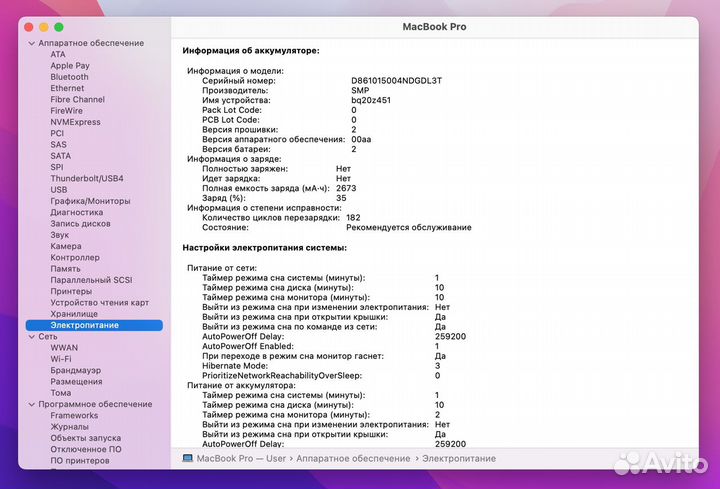This screenshot has width=720, height=489.
Task: Select WWAN under Сеть
Action: [64, 348]
